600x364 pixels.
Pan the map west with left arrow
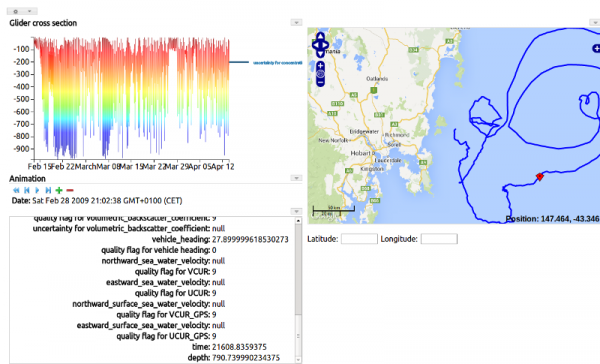pos(316,45)
